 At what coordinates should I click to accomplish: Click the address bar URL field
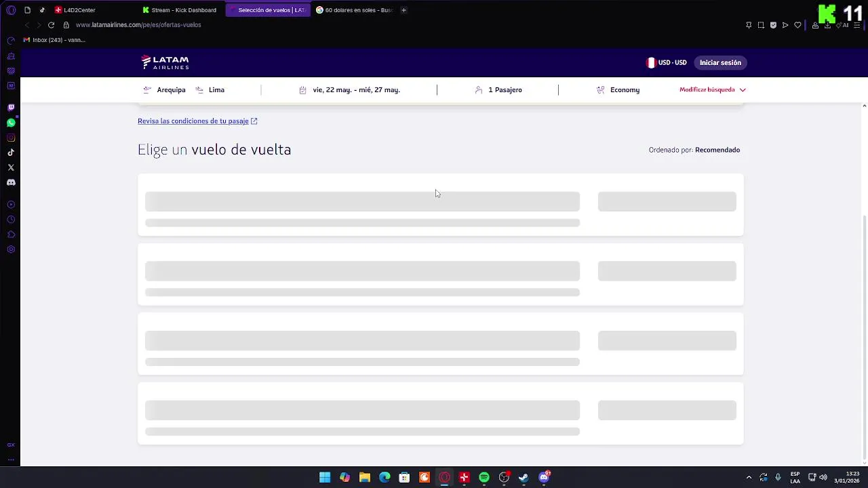tap(138, 25)
